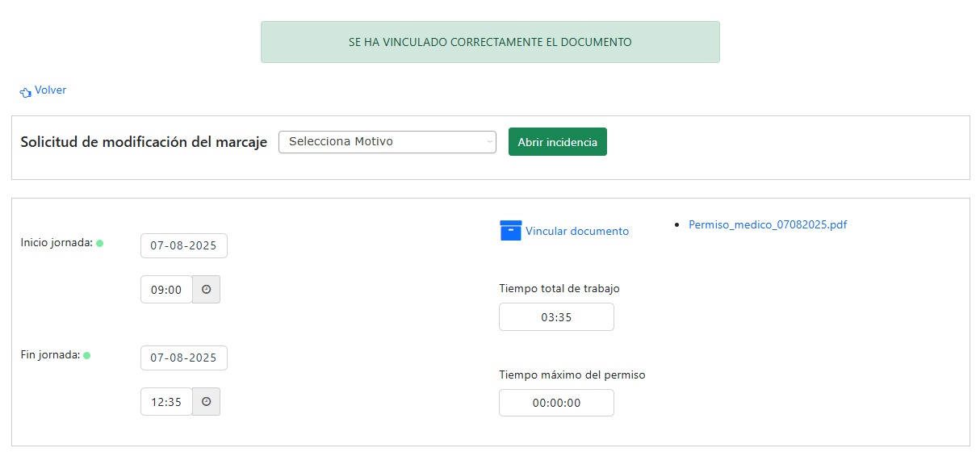Click the document linked success banner

point(490,42)
